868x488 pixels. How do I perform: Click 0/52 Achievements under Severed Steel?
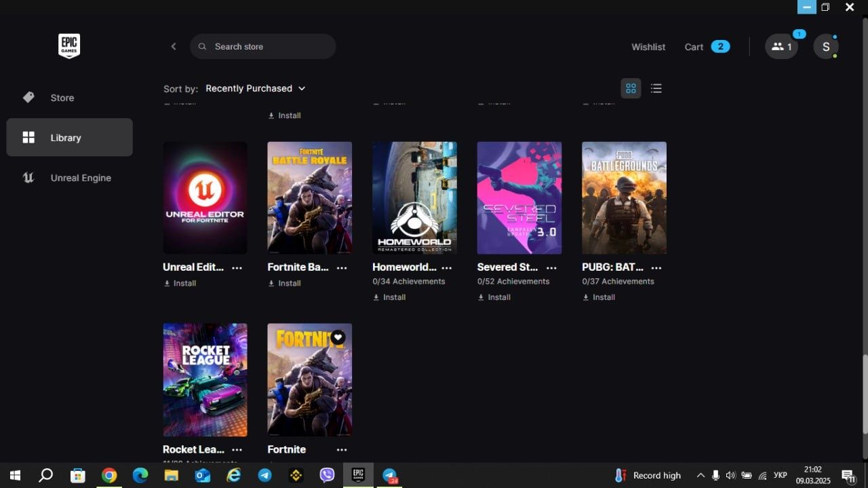(x=513, y=281)
